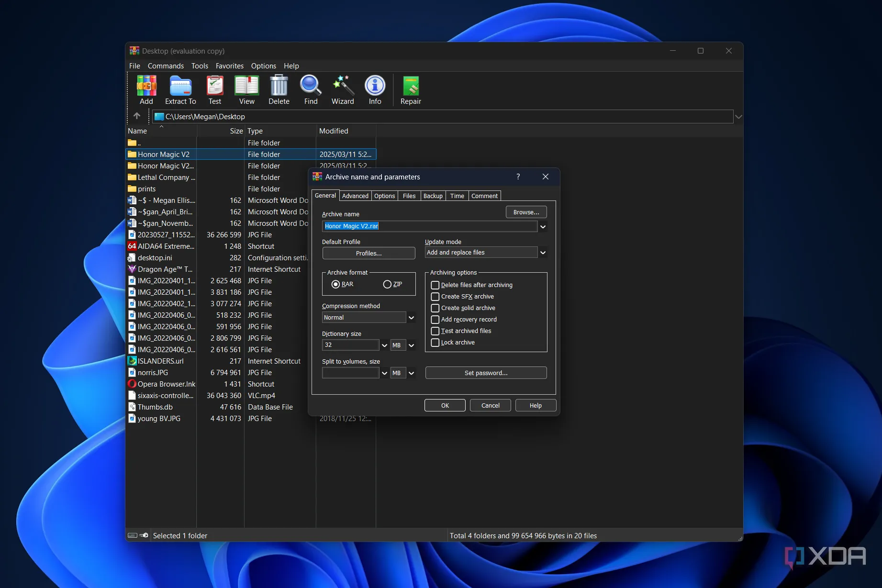
Task: Click the Profiles... button
Action: 368,253
